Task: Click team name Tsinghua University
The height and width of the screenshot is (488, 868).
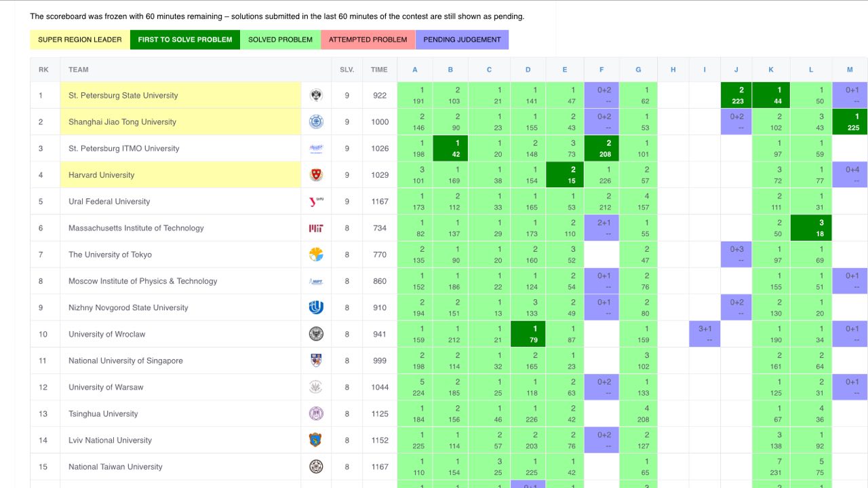Action: 103,413
